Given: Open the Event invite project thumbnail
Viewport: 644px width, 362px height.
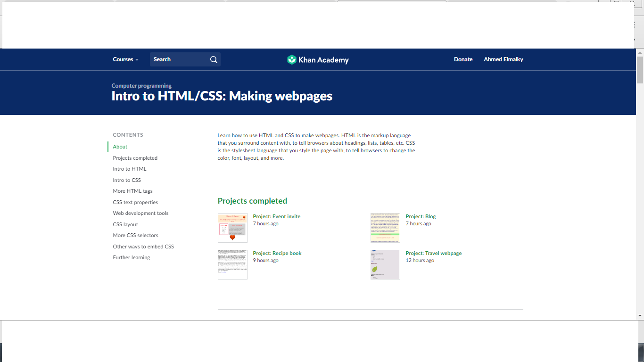Looking at the screenshot, I should coord(232,228).
